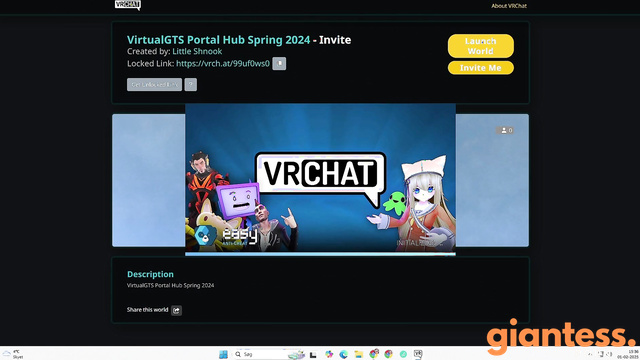Open creator Little Shnook's profile link

(x=197, y=51)
